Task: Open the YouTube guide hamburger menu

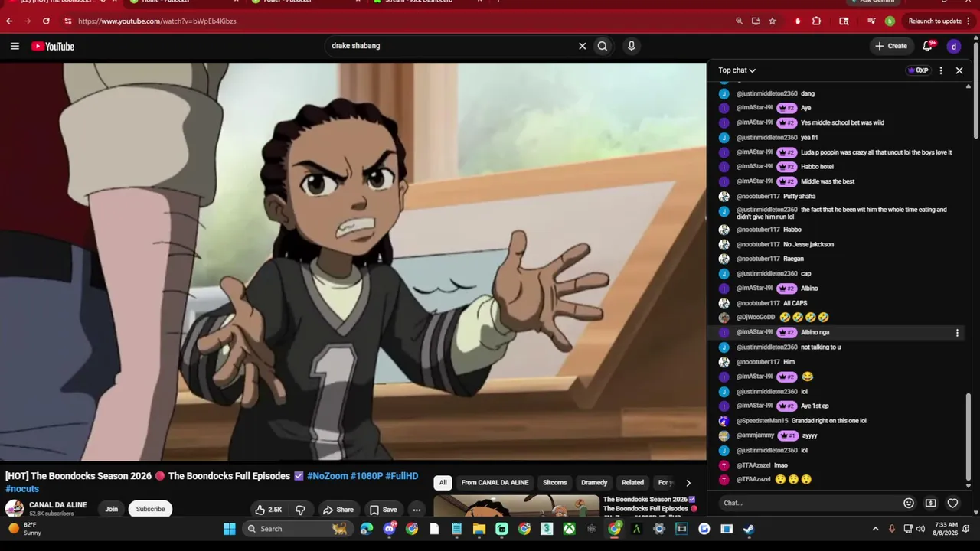Action: click(15, 46)
